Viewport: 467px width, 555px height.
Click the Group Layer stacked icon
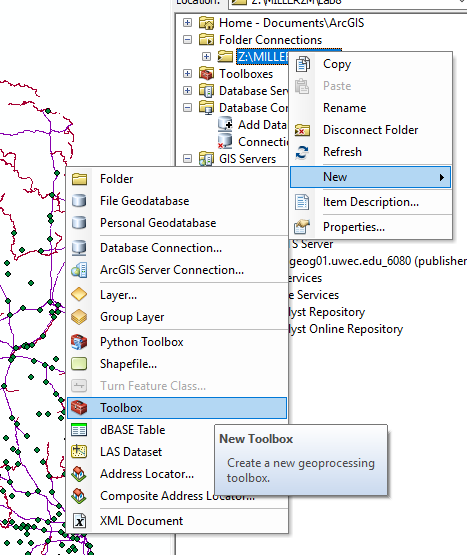[79, 317]
